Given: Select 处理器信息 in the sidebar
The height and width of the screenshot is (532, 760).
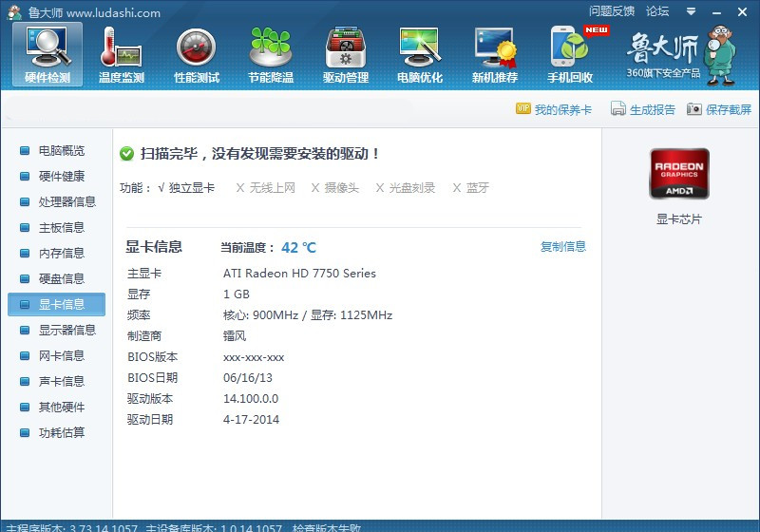Looking at the screenshot, I should click(x=66, y=202).
